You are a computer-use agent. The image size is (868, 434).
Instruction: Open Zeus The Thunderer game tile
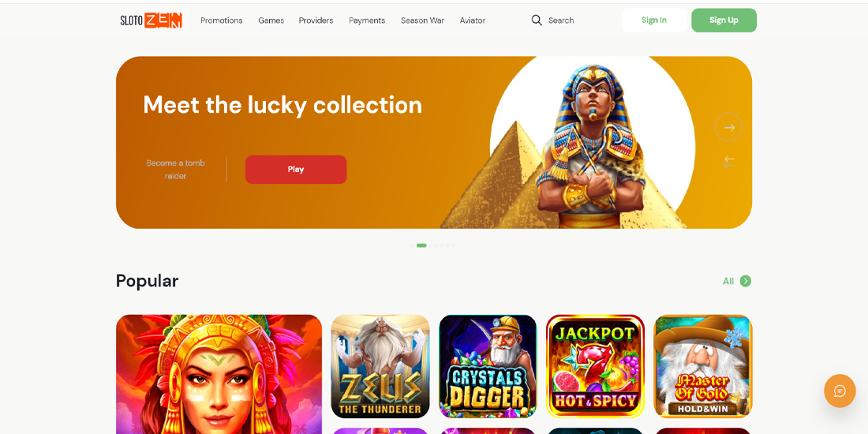click(380, 366)
